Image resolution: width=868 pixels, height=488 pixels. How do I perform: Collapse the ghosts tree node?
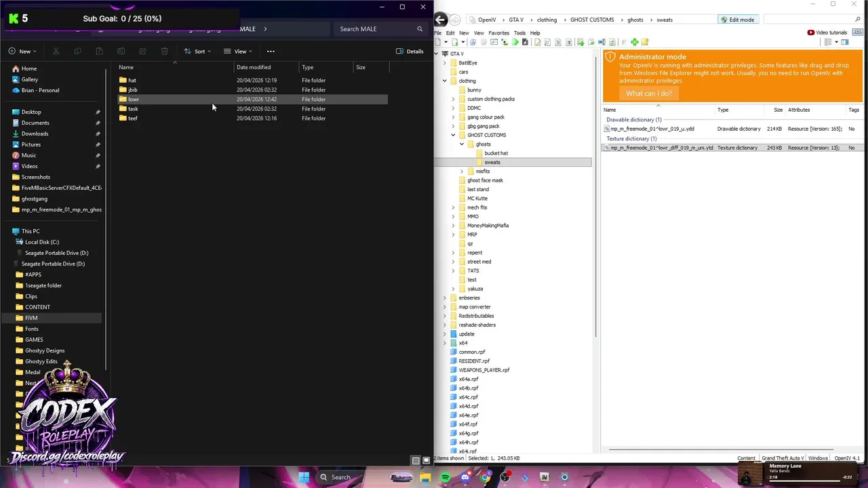pos(462,144)
